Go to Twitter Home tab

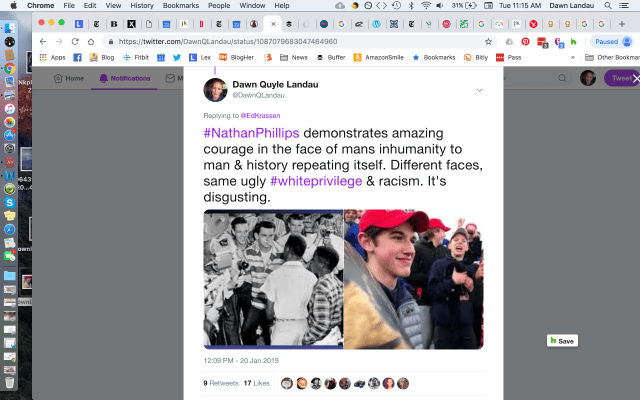(69, 78)
